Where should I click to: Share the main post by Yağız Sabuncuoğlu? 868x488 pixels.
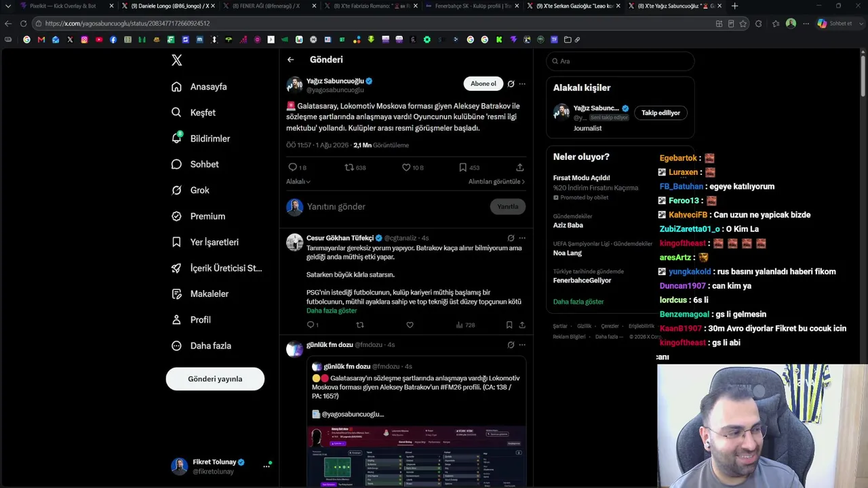pyautogui.click(x=520, y=167)
